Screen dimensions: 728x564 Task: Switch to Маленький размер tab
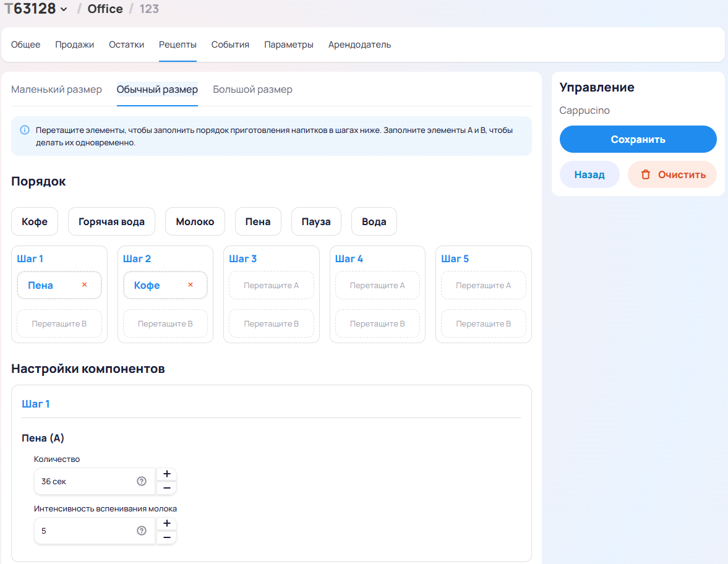coord(56,90)
